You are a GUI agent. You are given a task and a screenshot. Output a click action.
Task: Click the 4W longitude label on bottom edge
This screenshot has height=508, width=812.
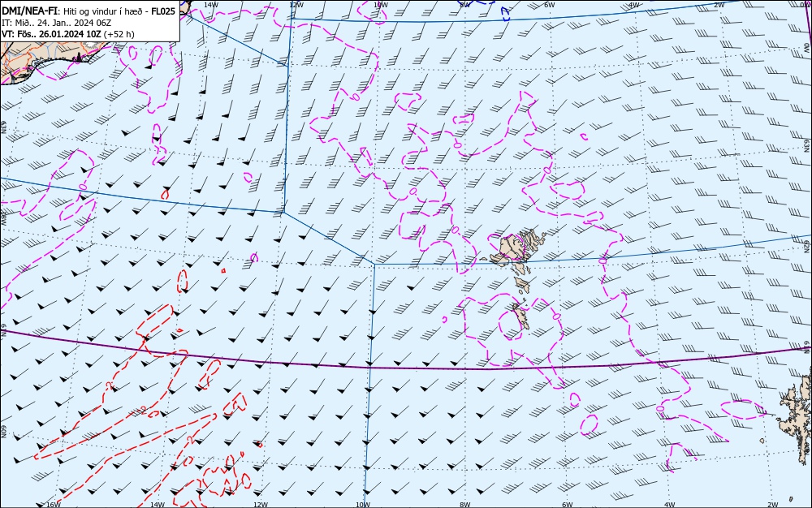(x=670, y=505)
